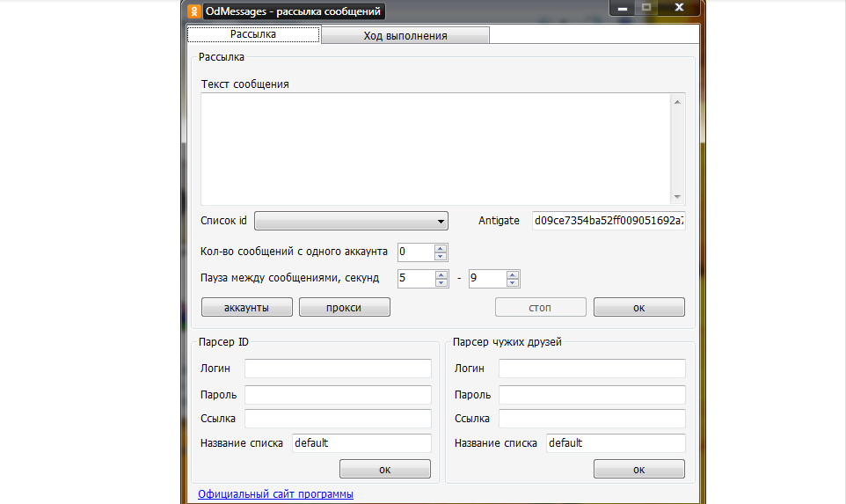Start mailing with Рассылка ок button
846x504 pixels.
click(x=638, y=308)
